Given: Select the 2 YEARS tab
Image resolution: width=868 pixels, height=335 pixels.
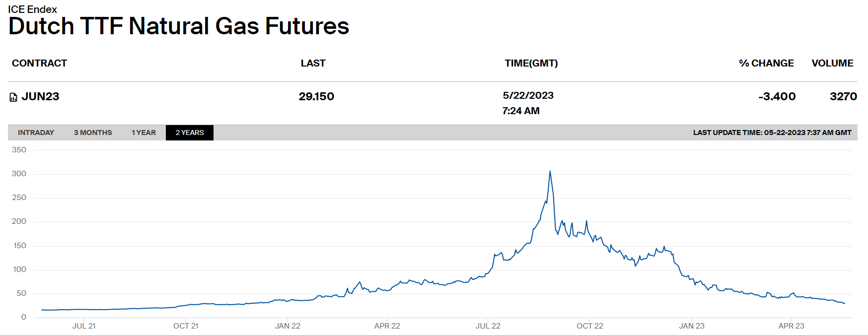Looking at the screenshot, I should pos(190,133).
